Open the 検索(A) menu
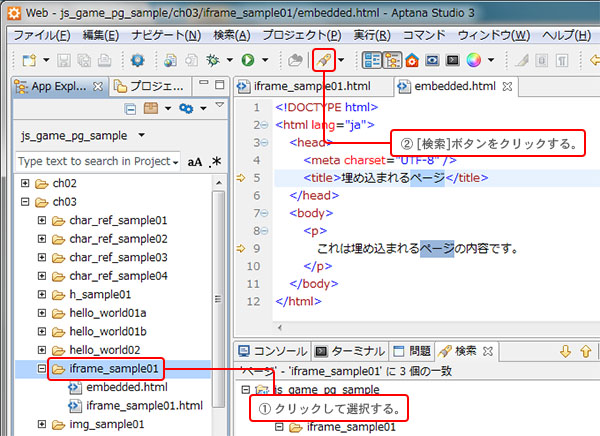 tap(232, 35)
